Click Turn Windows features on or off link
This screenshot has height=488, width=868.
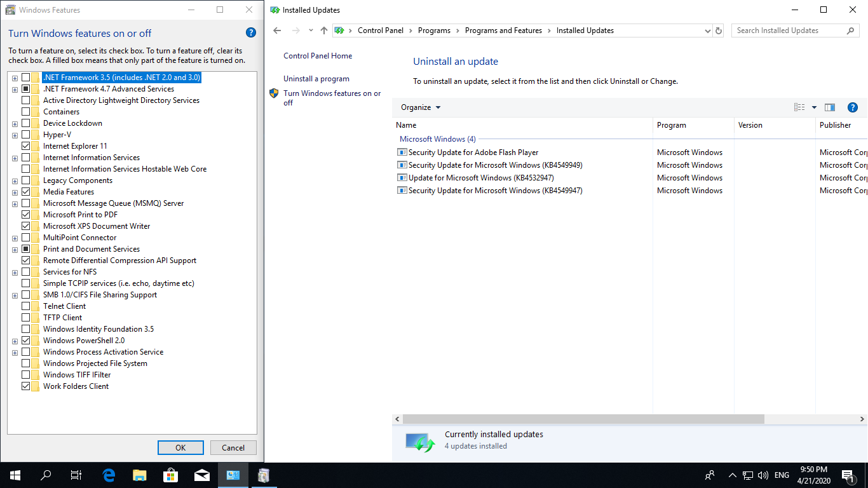[x=332, y=98]
